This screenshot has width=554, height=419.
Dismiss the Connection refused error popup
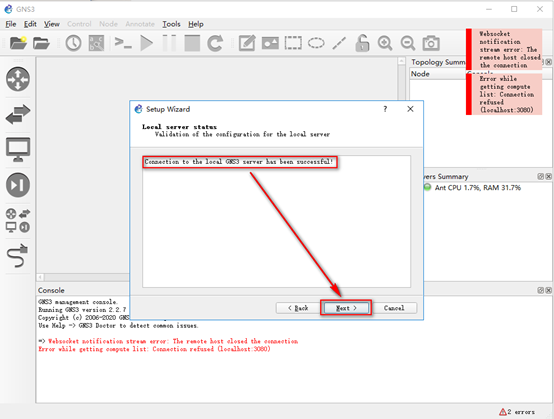click(504, 94)
